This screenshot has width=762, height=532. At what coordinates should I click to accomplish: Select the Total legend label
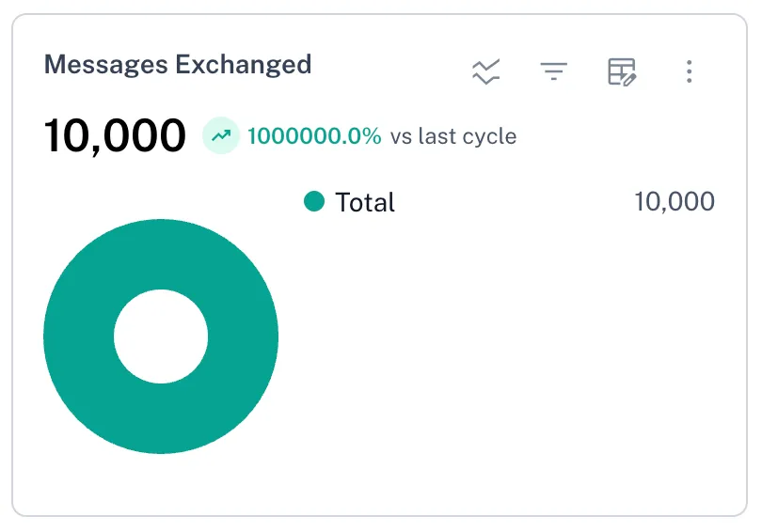point(365,202)
